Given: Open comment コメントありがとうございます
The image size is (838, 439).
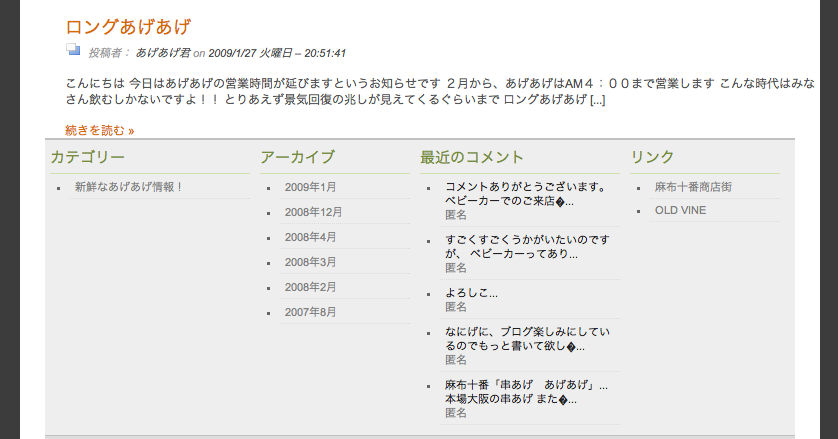Looking at the screenshot, I should click(526, 194).
